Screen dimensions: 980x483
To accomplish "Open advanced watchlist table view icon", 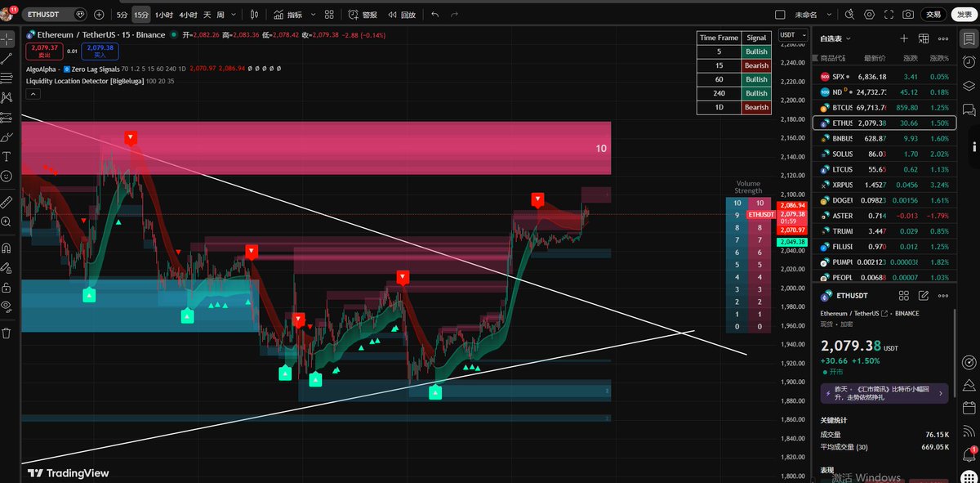I will pyautogui.click(x=924, y=38).
